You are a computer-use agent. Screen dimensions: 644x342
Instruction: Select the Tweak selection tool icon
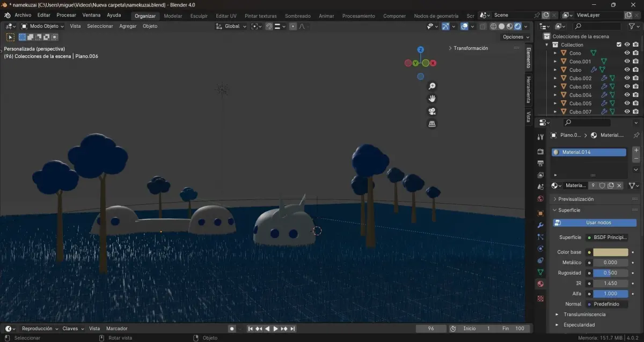tap(10, 37)
